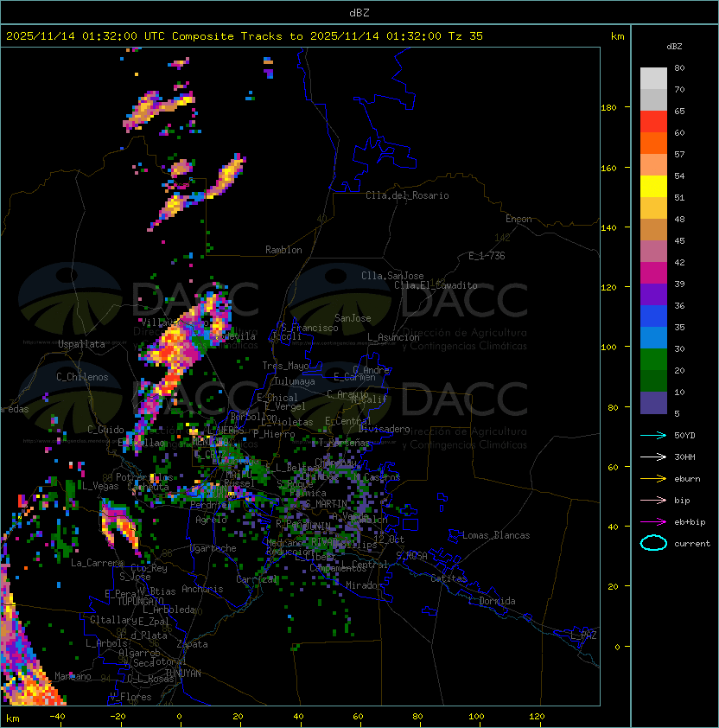This screenshot has width=719, height=728.
Task: Click the 'La_Carrera' map label
Action: pos(97,563)
